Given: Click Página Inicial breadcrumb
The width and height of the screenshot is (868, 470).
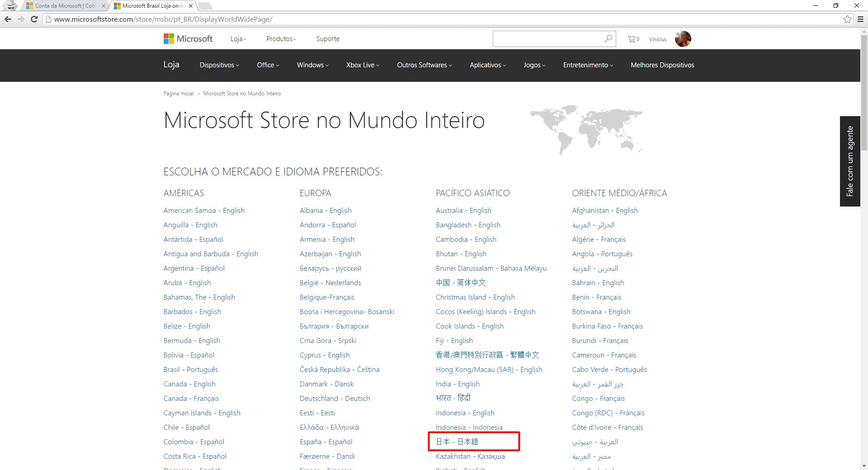Looking at the screenshot, I should tap(179, 94).
